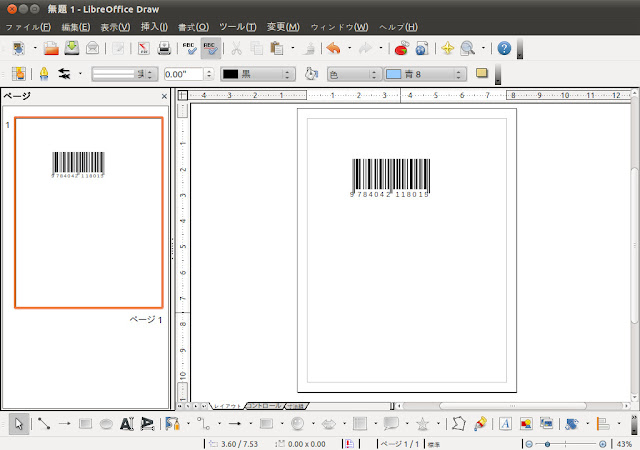Click the zoom slider handle
Viewport: 640px width, 450px height.
pos(547,444)
